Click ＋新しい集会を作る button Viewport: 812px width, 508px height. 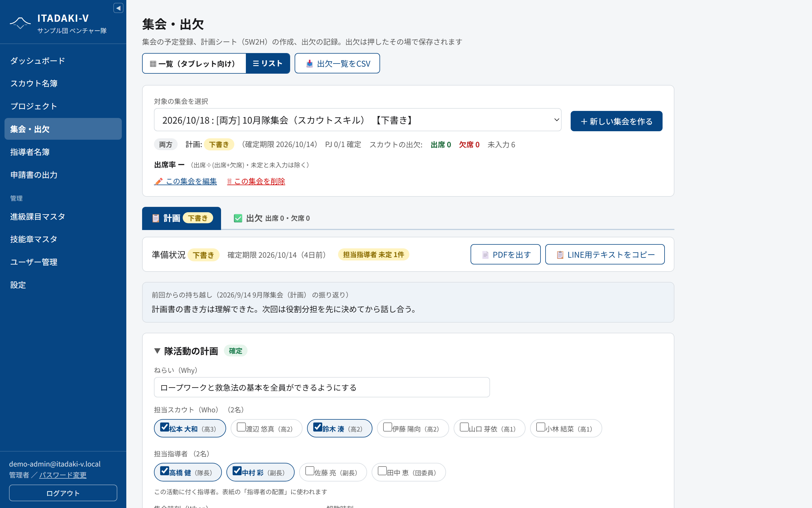(616, 121)
